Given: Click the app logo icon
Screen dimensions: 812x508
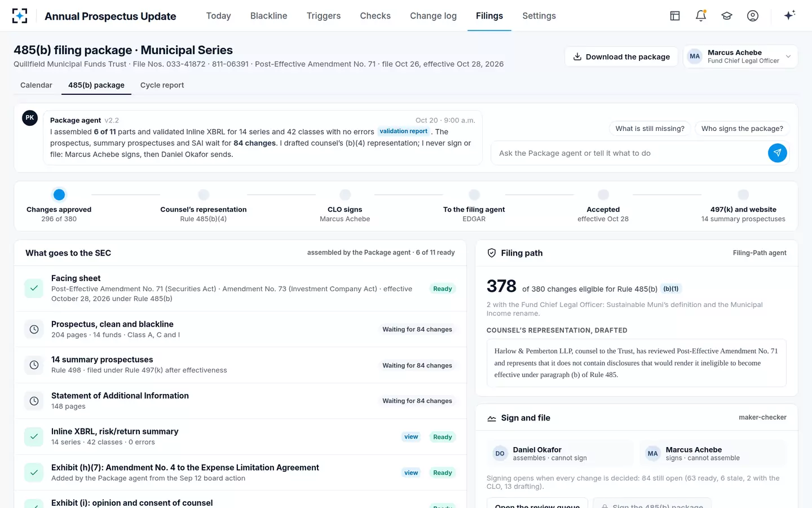Looking at the screenshot, I should [20, 16].
